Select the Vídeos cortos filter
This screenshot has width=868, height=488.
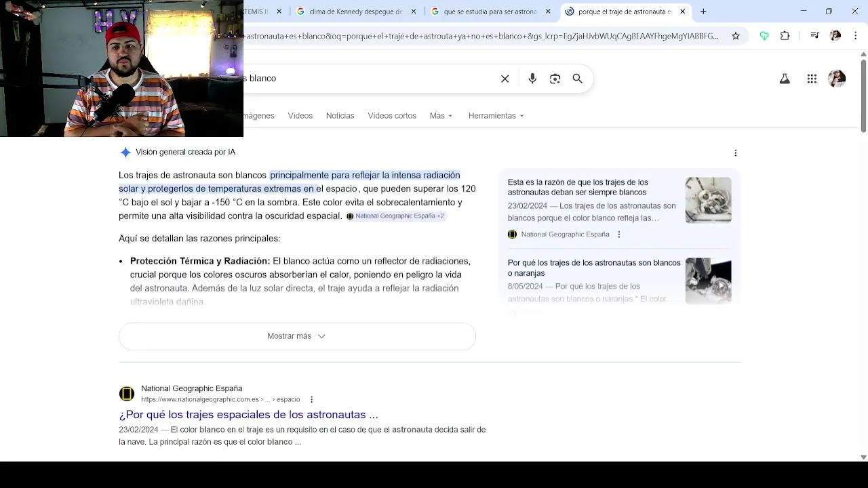tap(392, 116)
